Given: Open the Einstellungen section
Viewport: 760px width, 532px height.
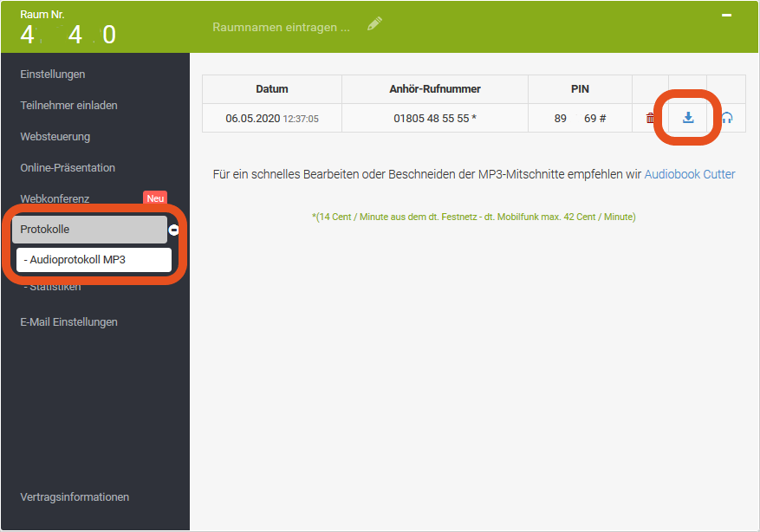Looking at the screenshot, I should pyautogui.click(x=53, y=75).
